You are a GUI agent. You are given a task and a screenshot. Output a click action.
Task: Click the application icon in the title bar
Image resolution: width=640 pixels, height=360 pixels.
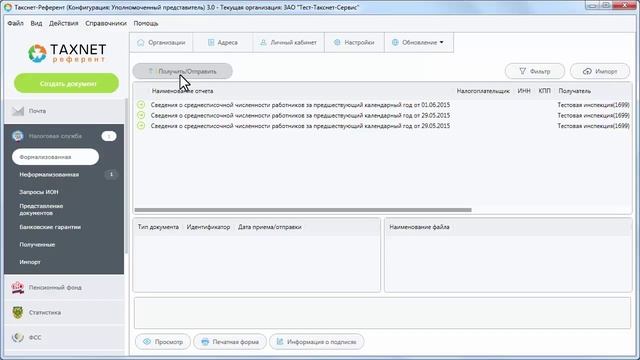[x=8, y=7]
